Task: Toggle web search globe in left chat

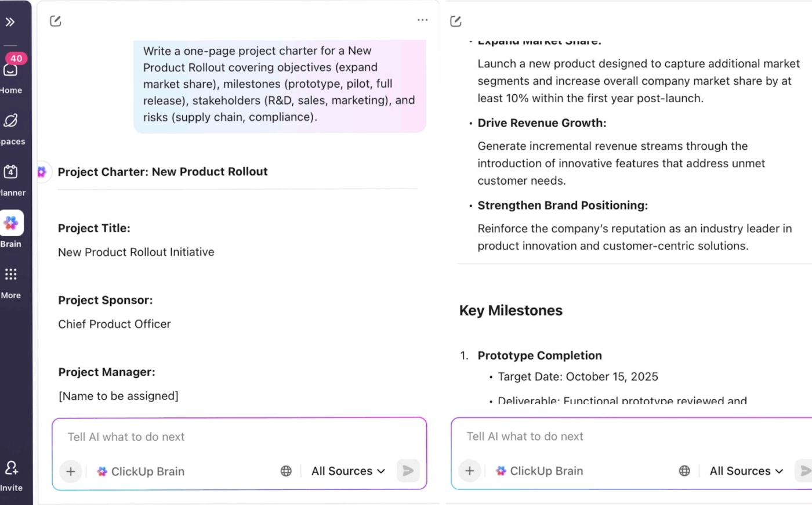Action: coord(286,471)
